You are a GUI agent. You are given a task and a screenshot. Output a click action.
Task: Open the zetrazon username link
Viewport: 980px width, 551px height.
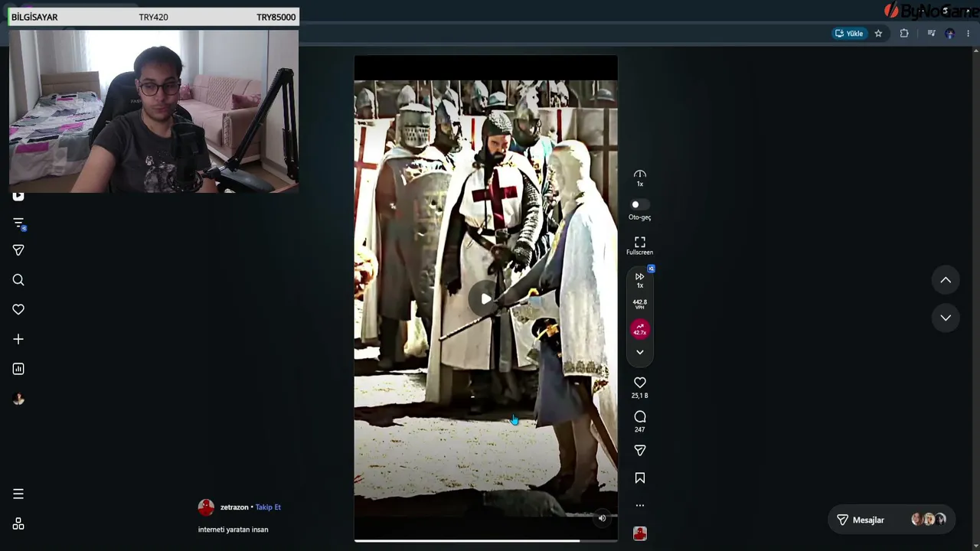pos(234,507)
